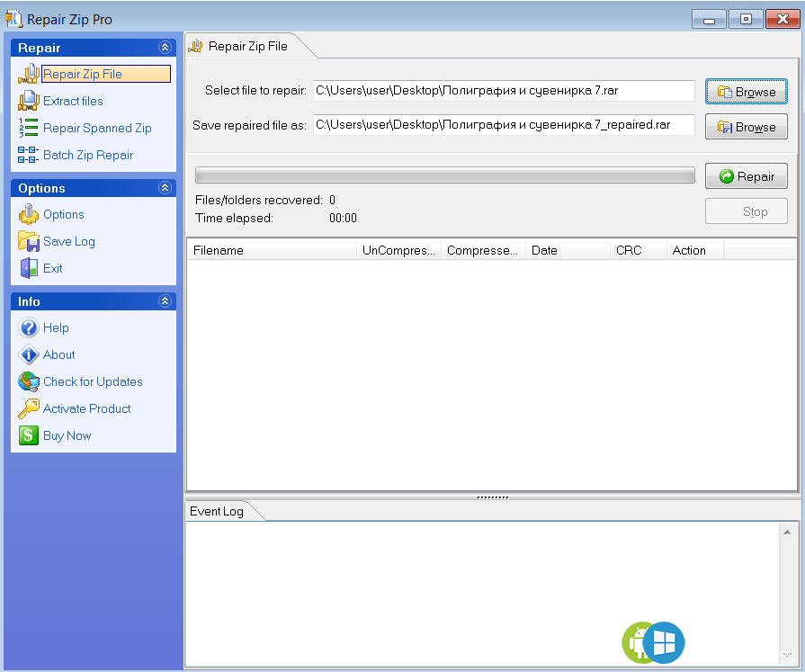Collapse the Options panel section
This screenshot has width=805, height=672.
(165, 188)
